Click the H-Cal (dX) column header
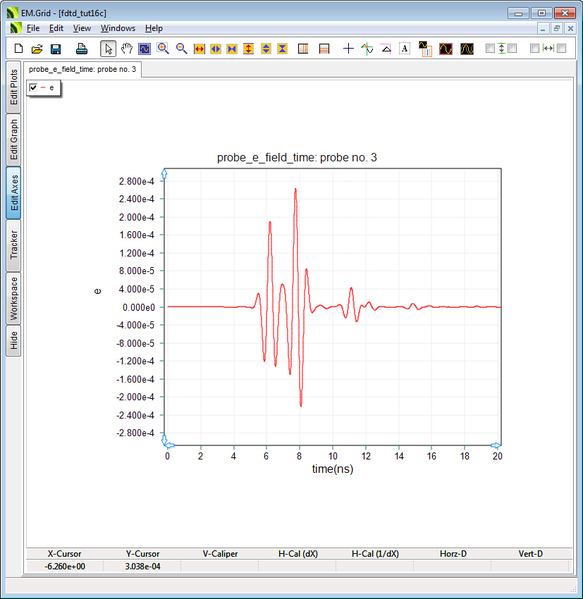Screen dimensions: 583x599 298,554
